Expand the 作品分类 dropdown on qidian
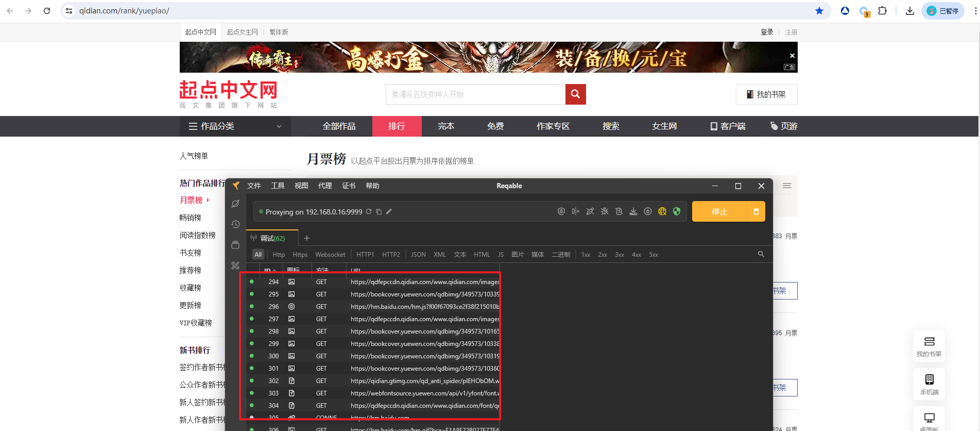 (235, 126)
